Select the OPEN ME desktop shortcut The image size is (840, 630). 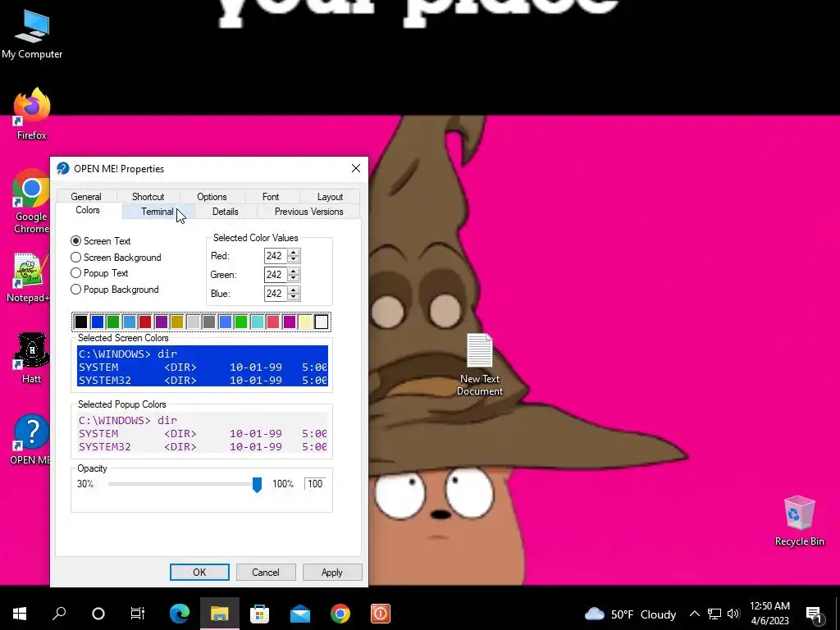30,440
